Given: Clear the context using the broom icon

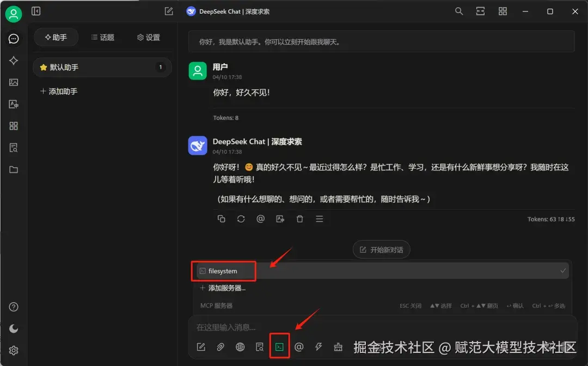Looking at the screenshot, I should click(338, 347).
